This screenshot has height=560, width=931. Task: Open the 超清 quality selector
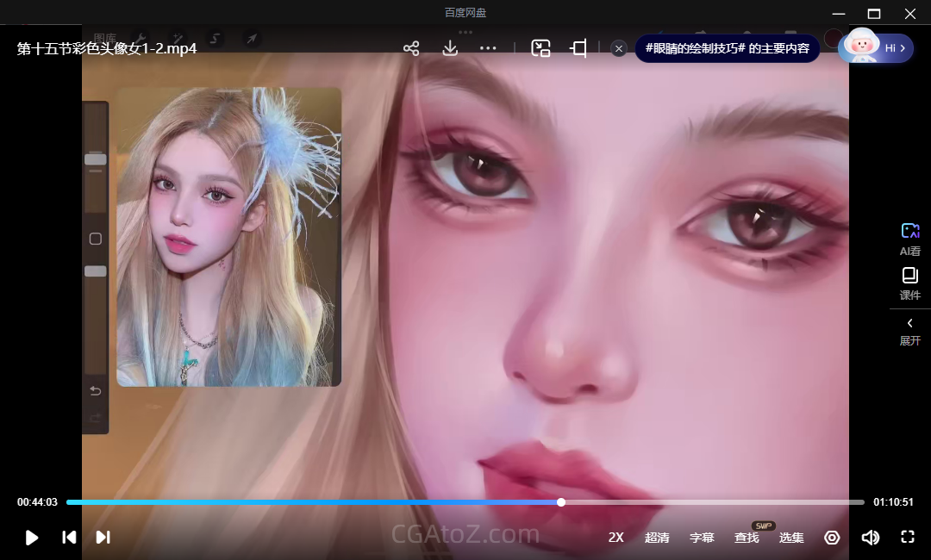pyautogui.click(x=657, y=538)
